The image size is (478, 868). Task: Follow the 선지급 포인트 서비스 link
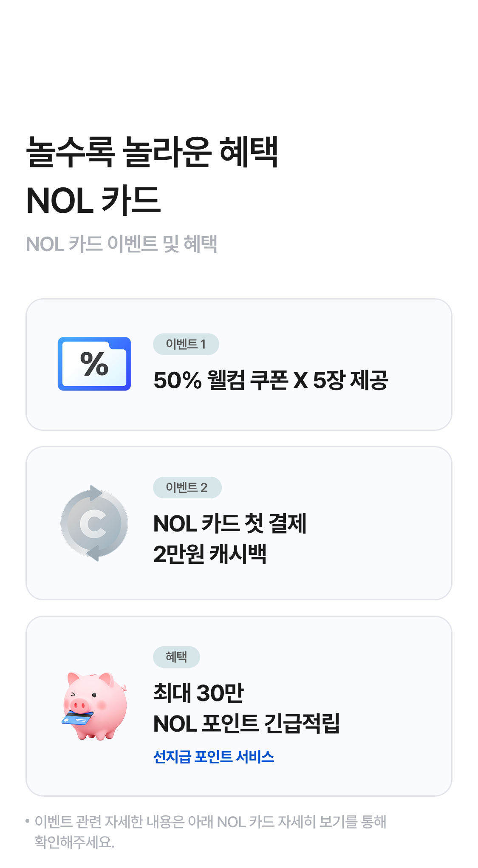(x=214, y=757)
